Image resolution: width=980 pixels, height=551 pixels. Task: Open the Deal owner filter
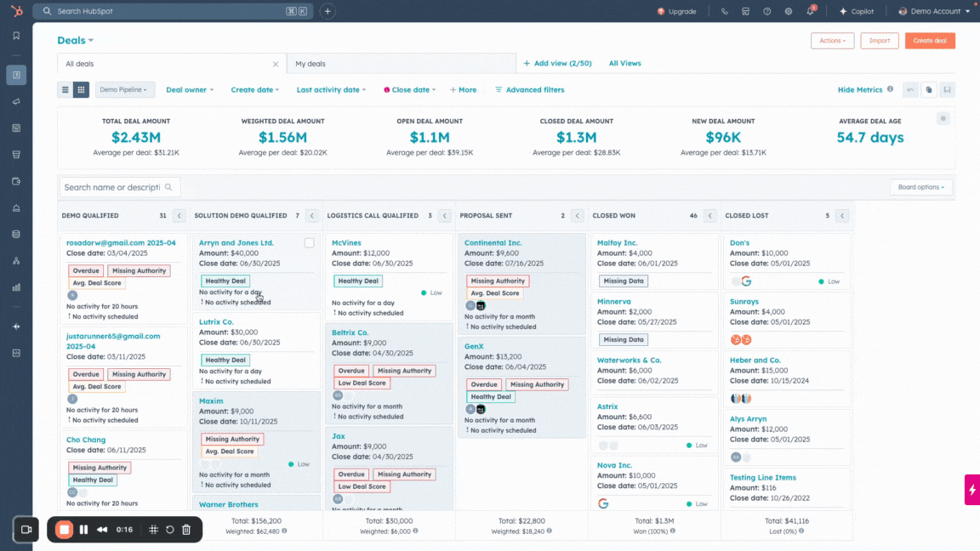190,90
